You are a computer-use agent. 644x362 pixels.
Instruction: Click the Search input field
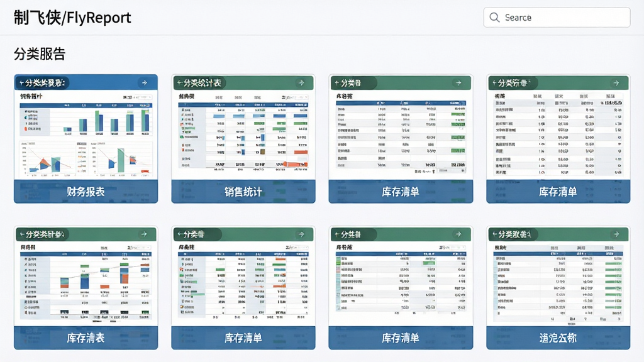click(557, 17)
